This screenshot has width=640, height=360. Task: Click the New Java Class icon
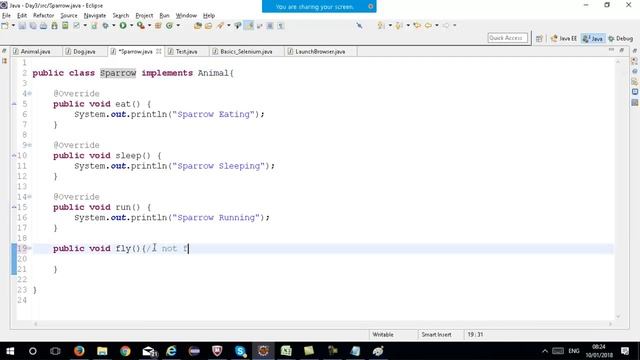point(169,26)
